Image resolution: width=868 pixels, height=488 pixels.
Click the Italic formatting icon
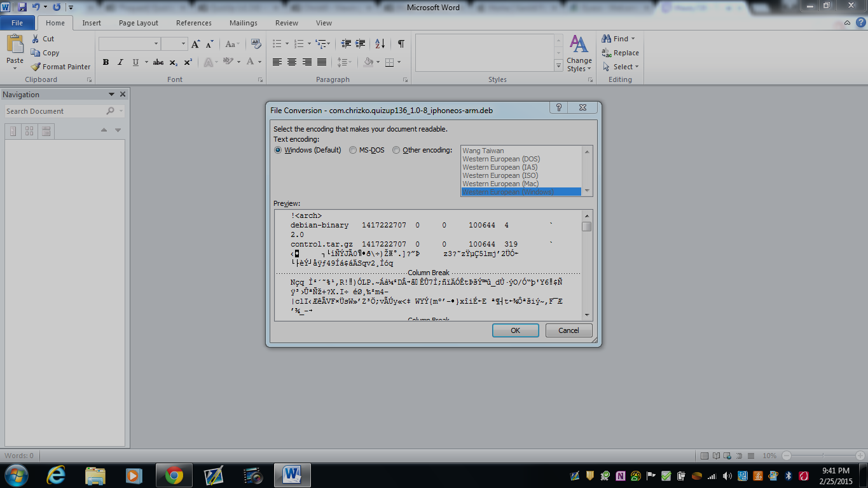120,62
